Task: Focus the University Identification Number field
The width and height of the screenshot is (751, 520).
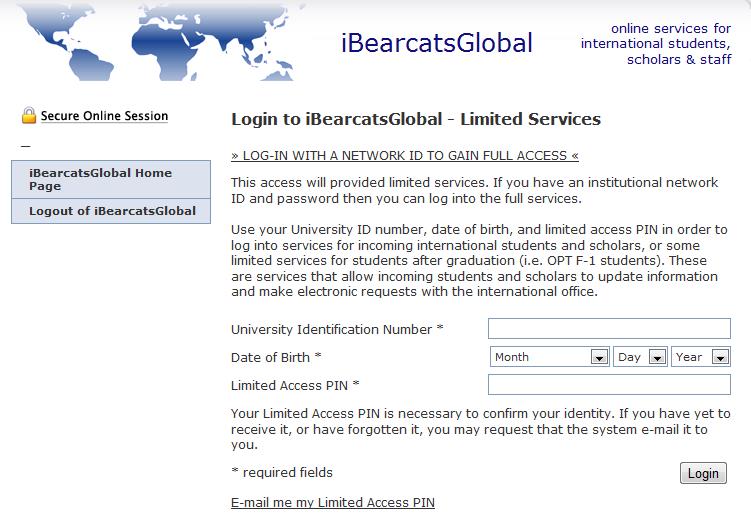Action: 609,329
